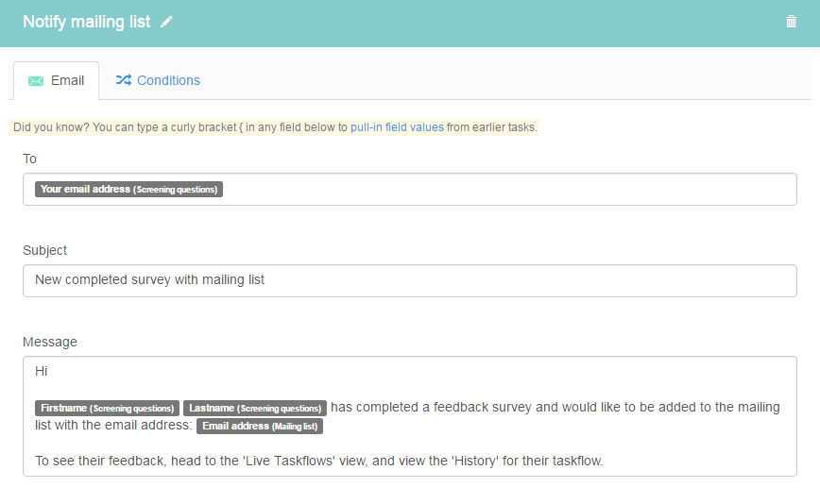Image resolution: width=820 pixels, height=504 pixels.
Task: Follow the pull-in field values link
Action: tap(397, 127)
